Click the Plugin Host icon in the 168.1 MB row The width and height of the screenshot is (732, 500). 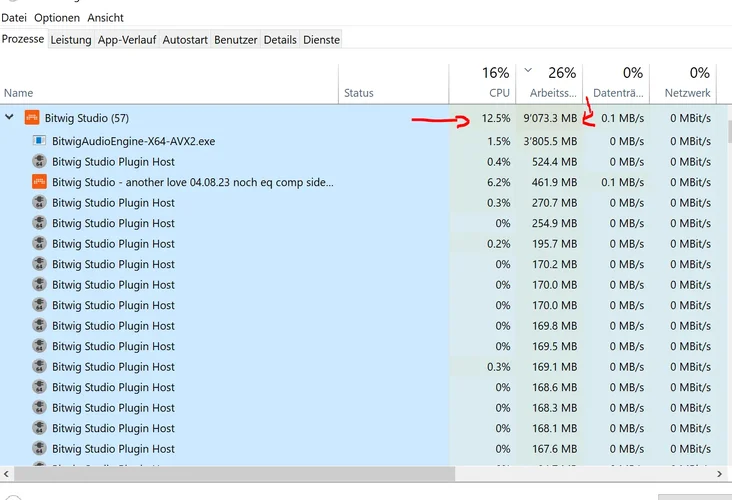coord(39,428)
